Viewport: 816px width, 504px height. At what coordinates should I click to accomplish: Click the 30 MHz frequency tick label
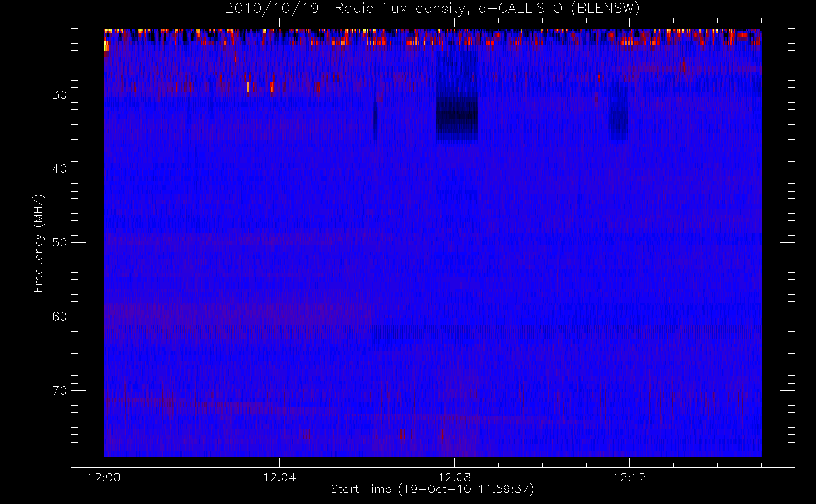[60, 95]
